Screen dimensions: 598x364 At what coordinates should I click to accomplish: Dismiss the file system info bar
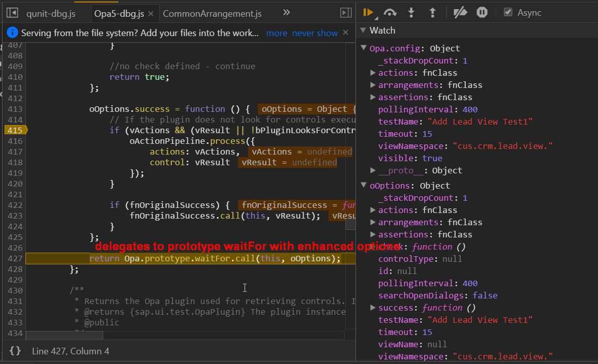click(346, 33)
